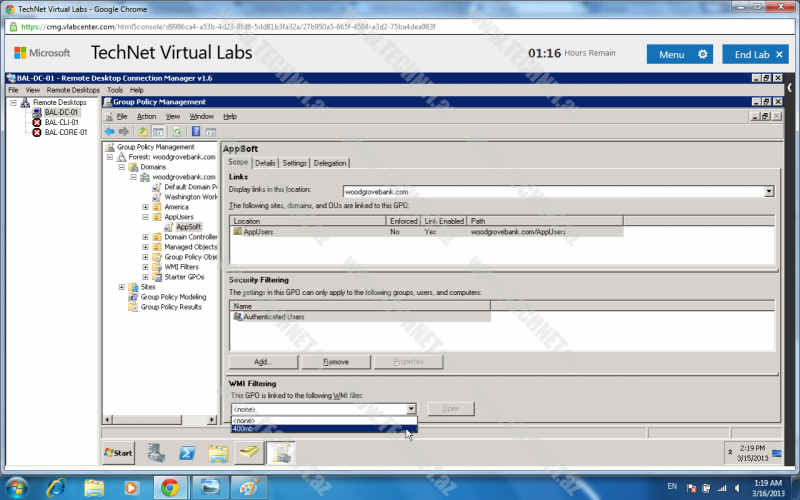Expand the Sites node in tree

pos(122,287)
